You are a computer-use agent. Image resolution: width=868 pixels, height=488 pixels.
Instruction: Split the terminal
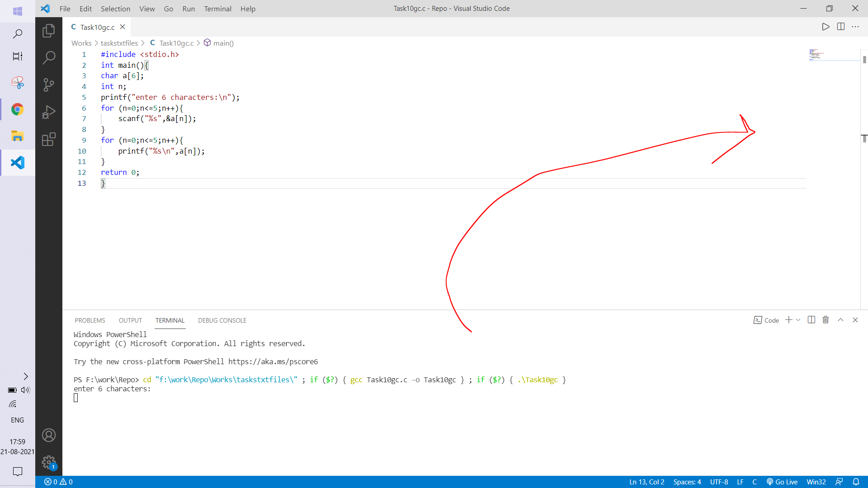(811, 320)
